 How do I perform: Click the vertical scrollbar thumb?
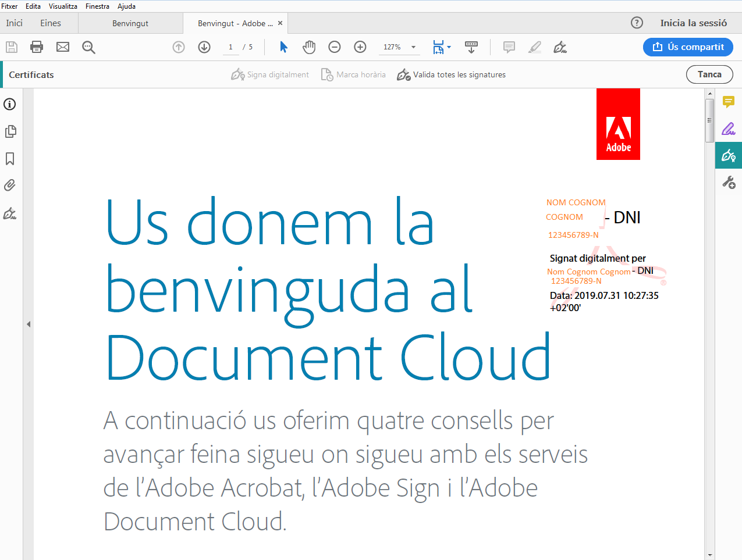(x=709, y=120)
